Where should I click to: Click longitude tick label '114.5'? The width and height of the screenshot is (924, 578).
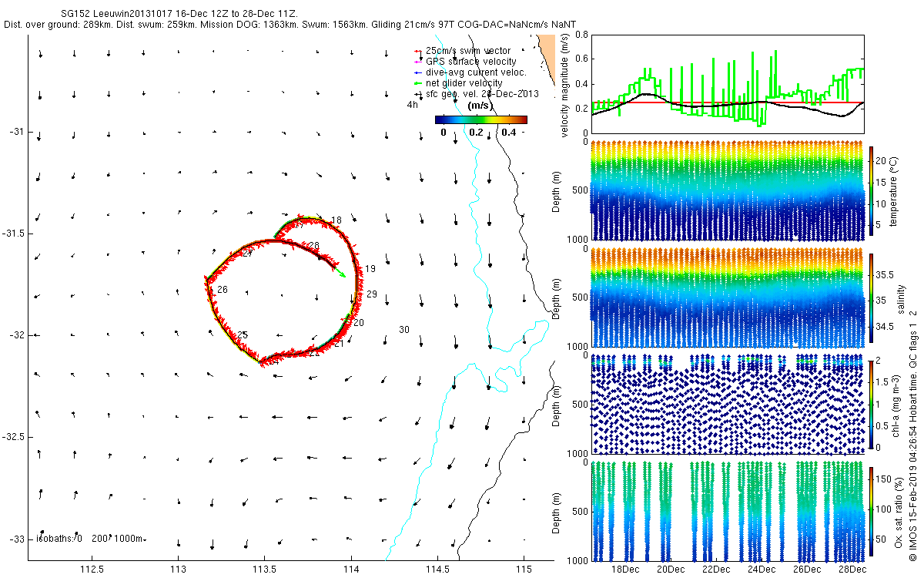point(438,570)
